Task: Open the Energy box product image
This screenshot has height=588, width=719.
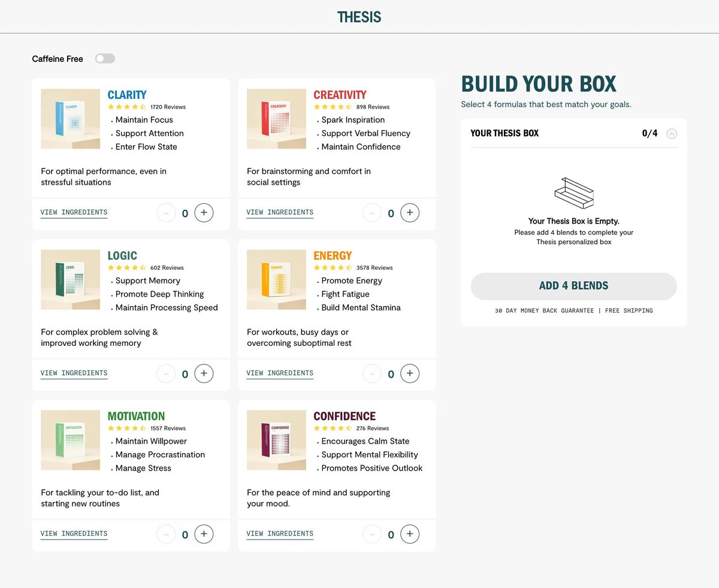Action: 276,279
